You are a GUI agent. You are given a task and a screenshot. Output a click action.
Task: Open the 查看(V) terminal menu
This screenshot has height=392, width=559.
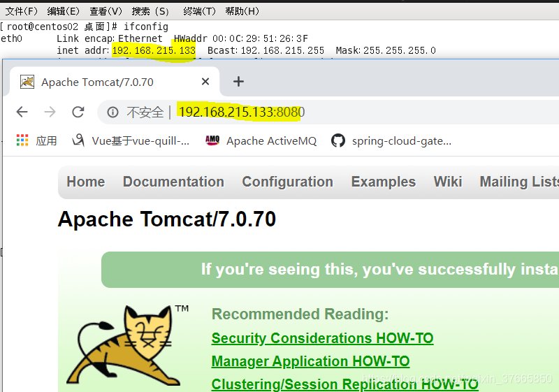106,11
